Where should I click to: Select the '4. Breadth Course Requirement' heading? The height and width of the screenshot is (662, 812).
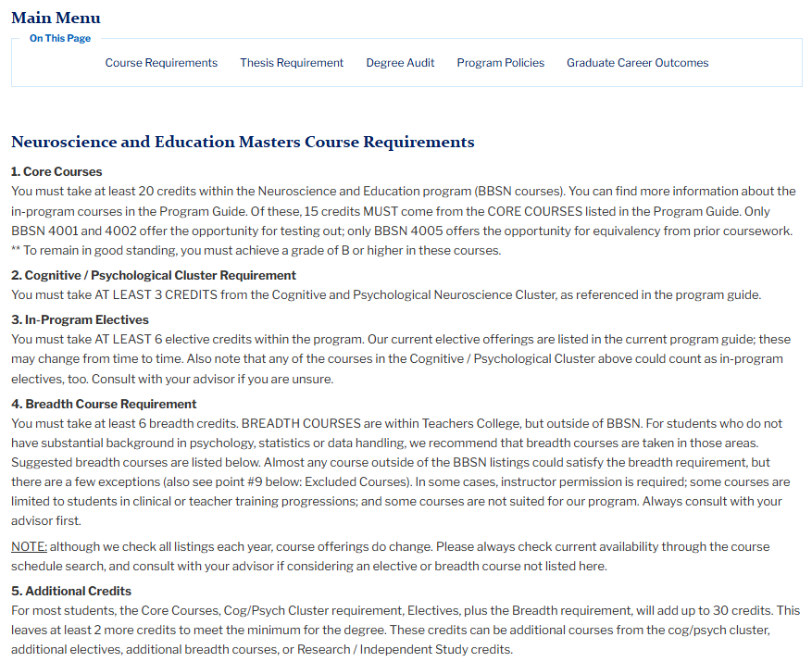tap(104, 404)
